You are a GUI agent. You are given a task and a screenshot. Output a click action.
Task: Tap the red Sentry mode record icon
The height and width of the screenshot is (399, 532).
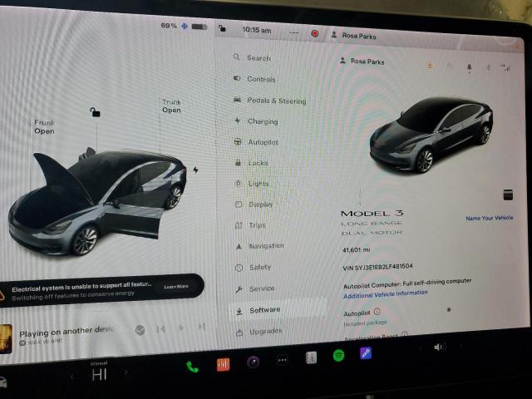click(315, 33)
